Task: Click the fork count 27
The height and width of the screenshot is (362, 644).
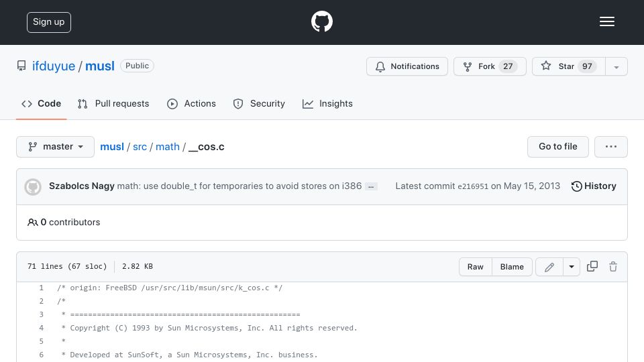Action: [x=508, y=66]
